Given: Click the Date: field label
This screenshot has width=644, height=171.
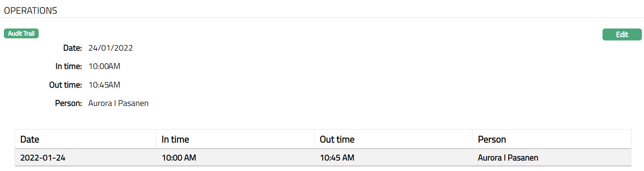Looking at the screenshot, I should coord(72,48).
